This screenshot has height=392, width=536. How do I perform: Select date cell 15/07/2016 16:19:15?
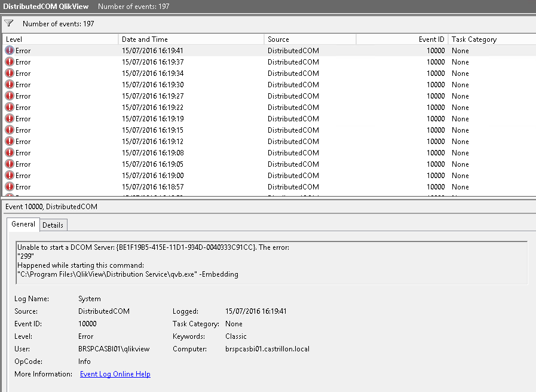coord(152,130)
